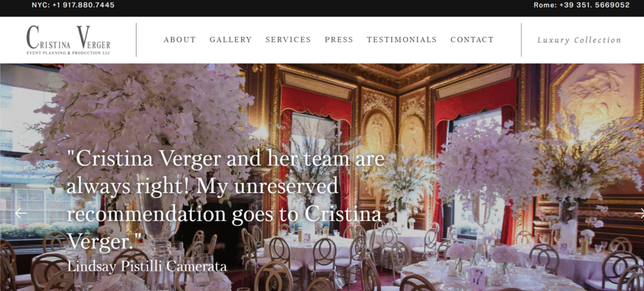The height and width of the screenshot is (291, 644).
Task: Open the Luxury Collection link
Action: coord(579,40)
